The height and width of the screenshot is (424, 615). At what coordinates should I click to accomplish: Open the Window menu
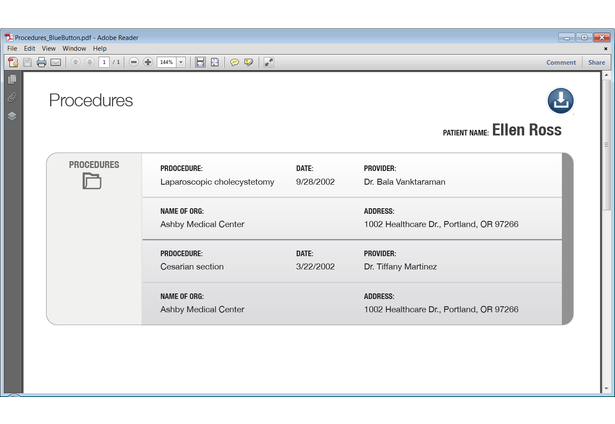pos(74,48)
